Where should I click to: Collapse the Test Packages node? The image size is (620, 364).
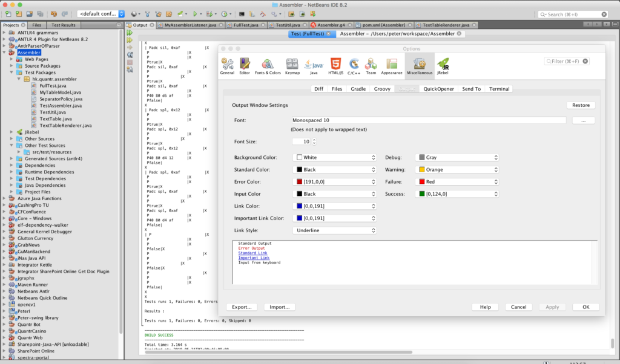click(12, 73)
